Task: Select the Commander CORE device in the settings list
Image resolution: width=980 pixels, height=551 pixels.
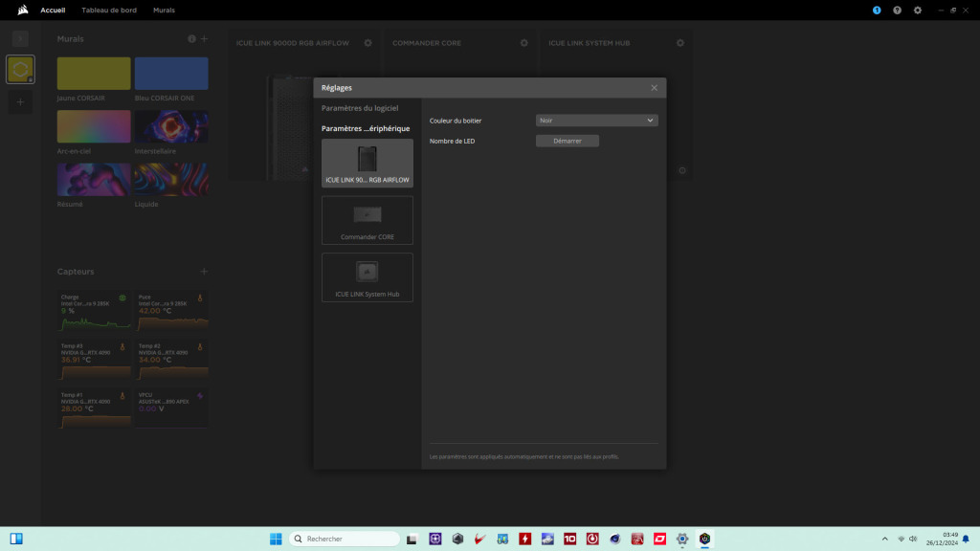Action: (x=367, y=220)
